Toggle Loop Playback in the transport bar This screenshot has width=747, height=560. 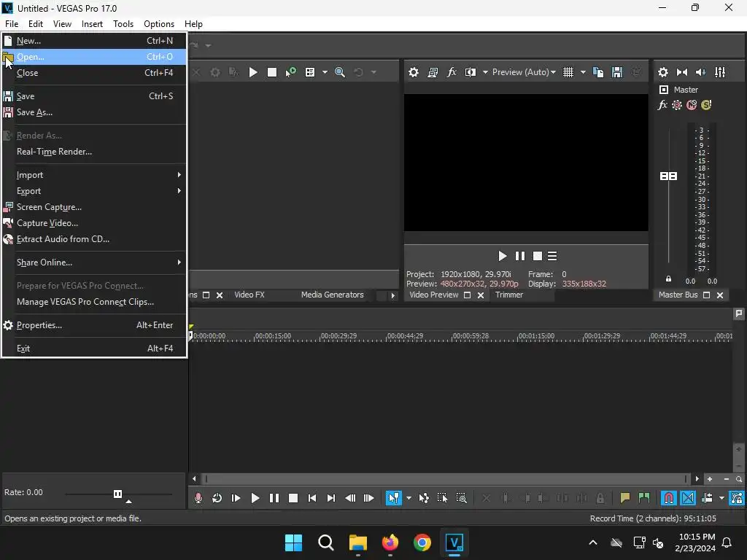pos(217,498)
